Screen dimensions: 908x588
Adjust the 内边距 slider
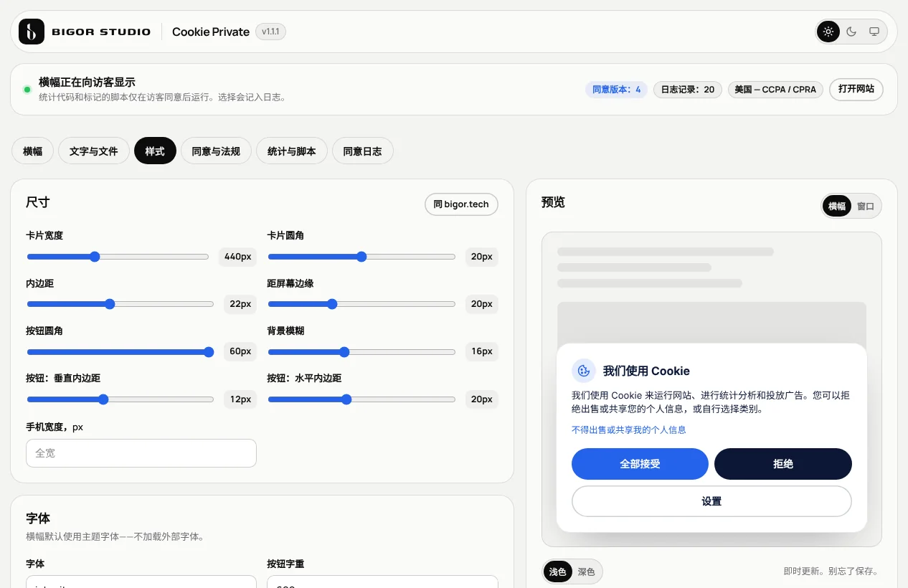click(x=120, y=304)
